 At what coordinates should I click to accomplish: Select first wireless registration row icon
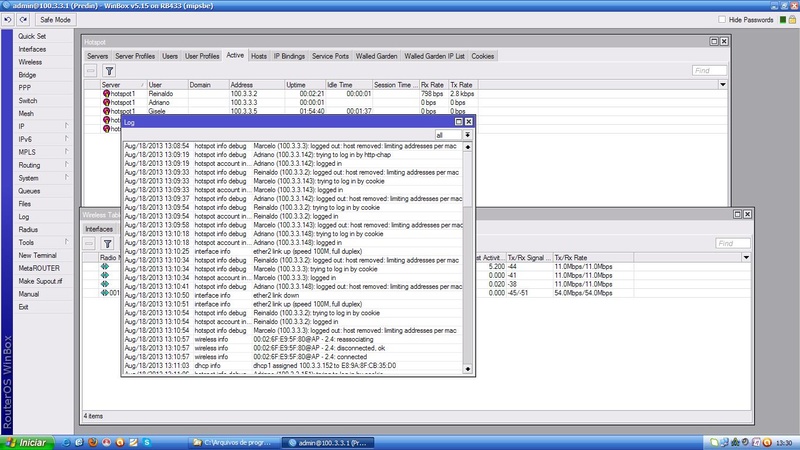click(105, 266)
